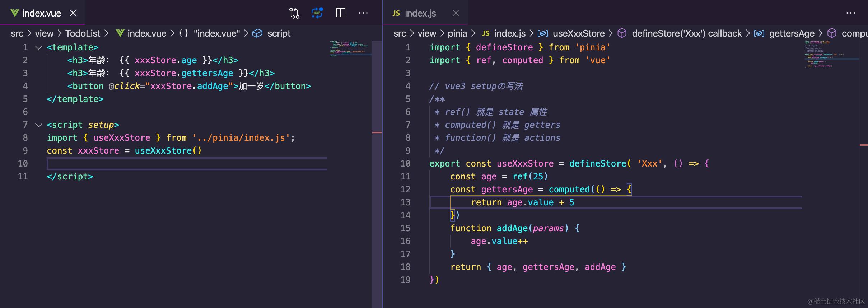Click left editor vertical scrollbar
Image resolution: width=868 pixels, height=308 pixels.
(377, 174)
